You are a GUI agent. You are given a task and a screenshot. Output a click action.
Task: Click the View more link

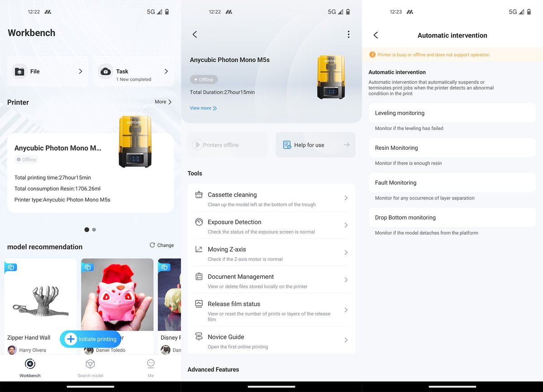coord(203,108)
